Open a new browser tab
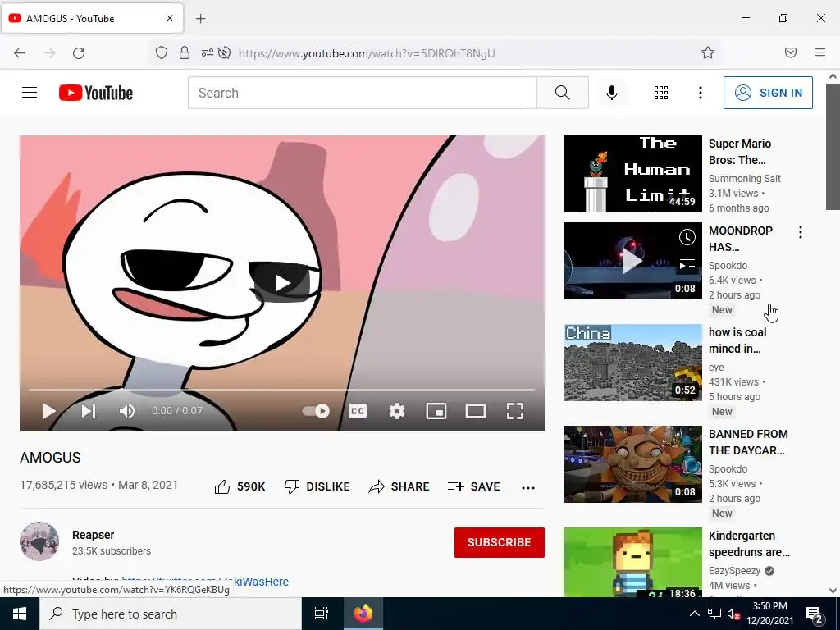 tap(201, 19)
